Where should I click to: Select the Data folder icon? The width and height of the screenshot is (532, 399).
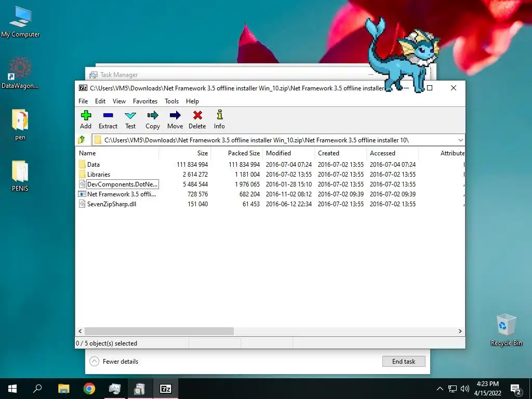82,164
